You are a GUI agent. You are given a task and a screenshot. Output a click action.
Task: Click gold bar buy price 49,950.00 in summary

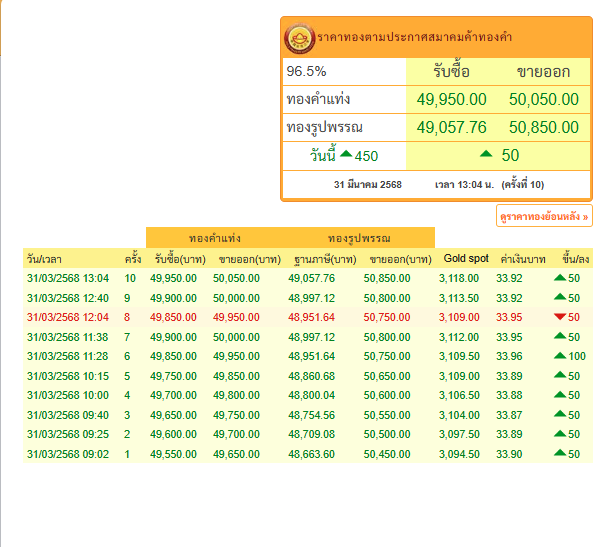[451, 99]
